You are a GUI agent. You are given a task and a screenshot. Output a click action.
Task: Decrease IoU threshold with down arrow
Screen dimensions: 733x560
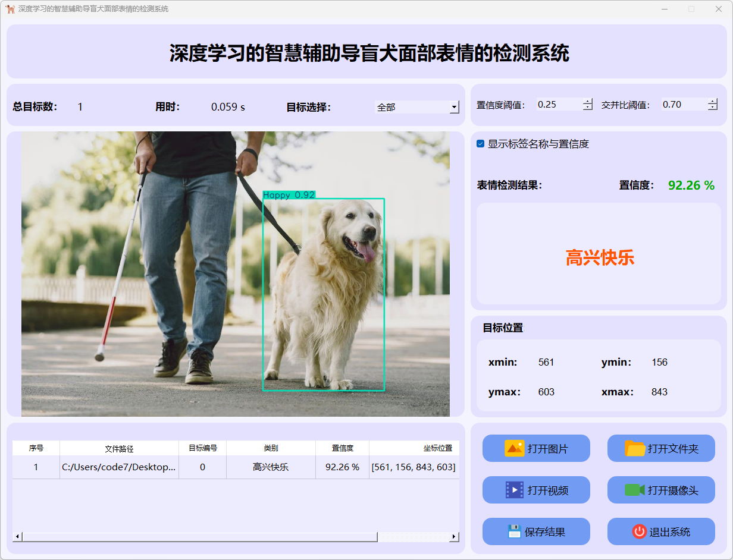(713, 108)
